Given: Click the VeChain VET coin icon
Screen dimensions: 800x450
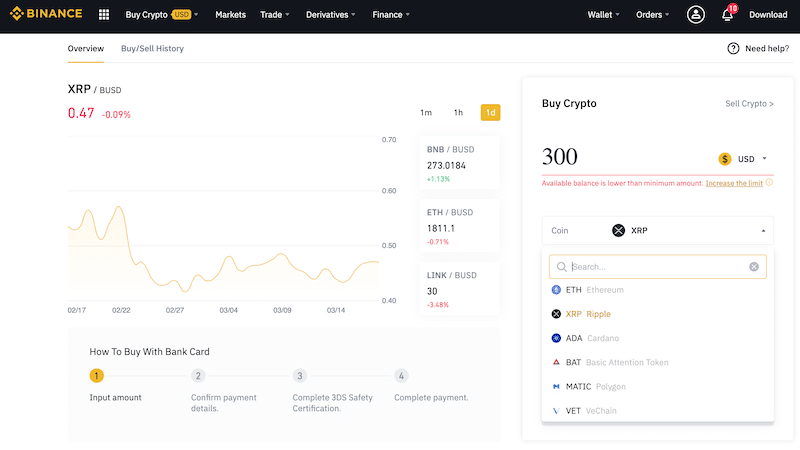Looking at the screenshot, I should [556, 411].
